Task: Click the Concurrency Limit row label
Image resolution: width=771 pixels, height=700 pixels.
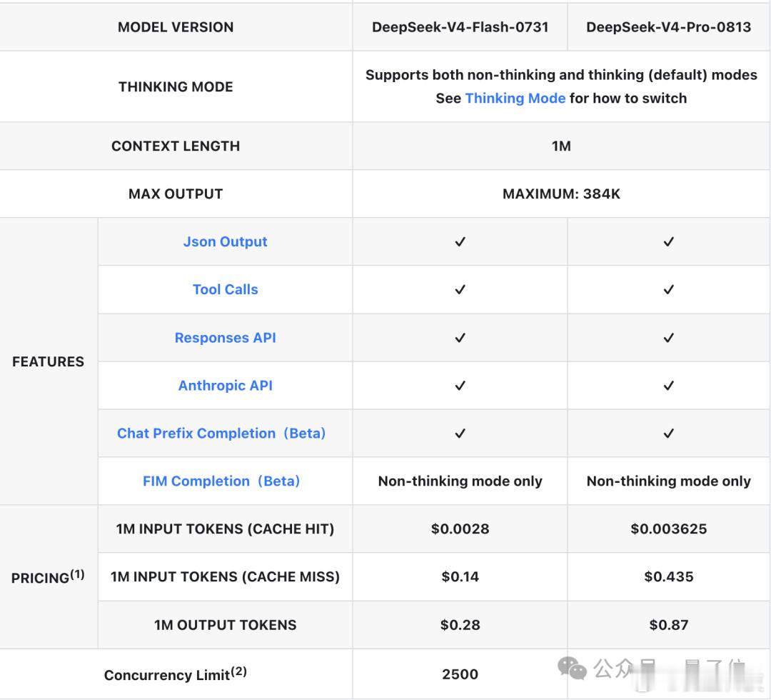Action: tap(176, 674)
